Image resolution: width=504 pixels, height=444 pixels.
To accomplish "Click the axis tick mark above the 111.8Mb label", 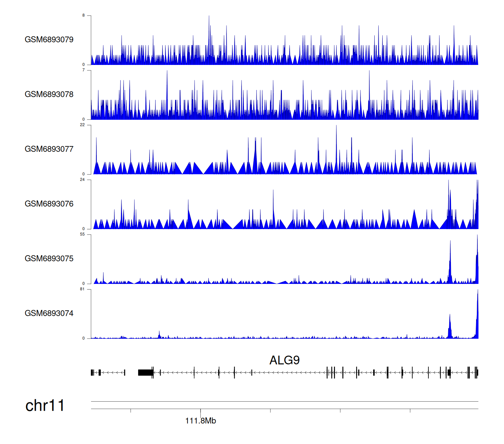I will tap(201, 411).
